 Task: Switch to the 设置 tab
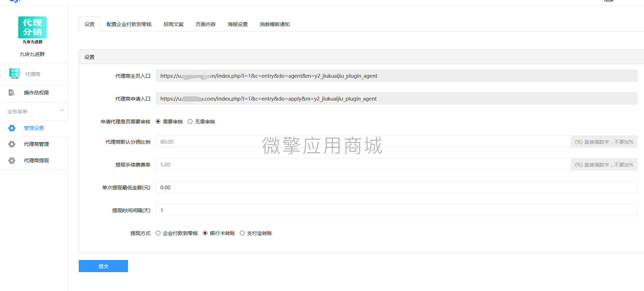click(x=89, y=24)
